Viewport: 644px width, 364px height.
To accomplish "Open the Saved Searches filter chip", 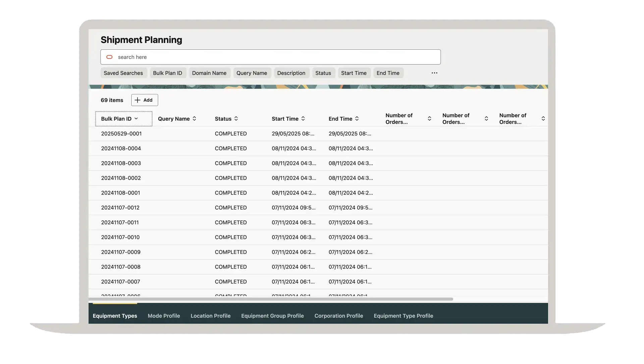I will pyautogui.click(x=123, y=73).
